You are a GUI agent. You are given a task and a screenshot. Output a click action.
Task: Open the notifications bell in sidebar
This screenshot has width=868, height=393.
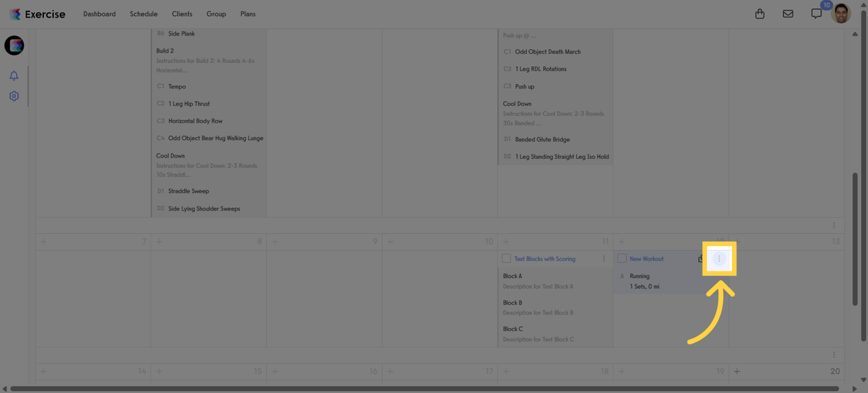coord(13,75)
